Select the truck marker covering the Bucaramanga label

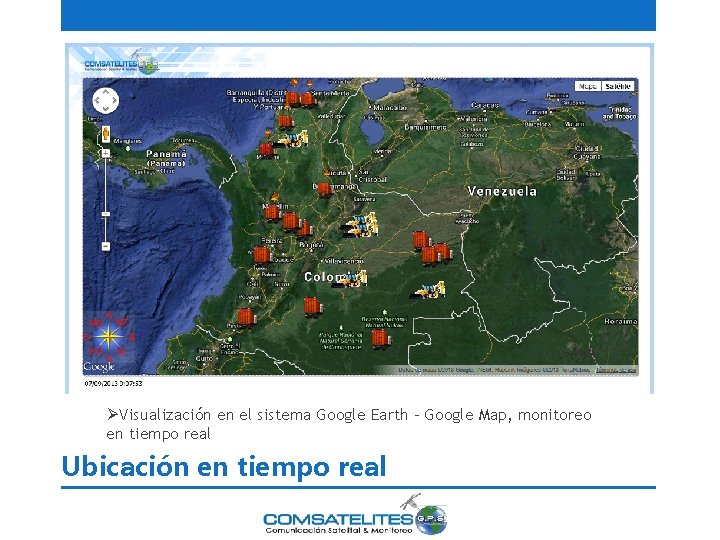tap(325, 189)
